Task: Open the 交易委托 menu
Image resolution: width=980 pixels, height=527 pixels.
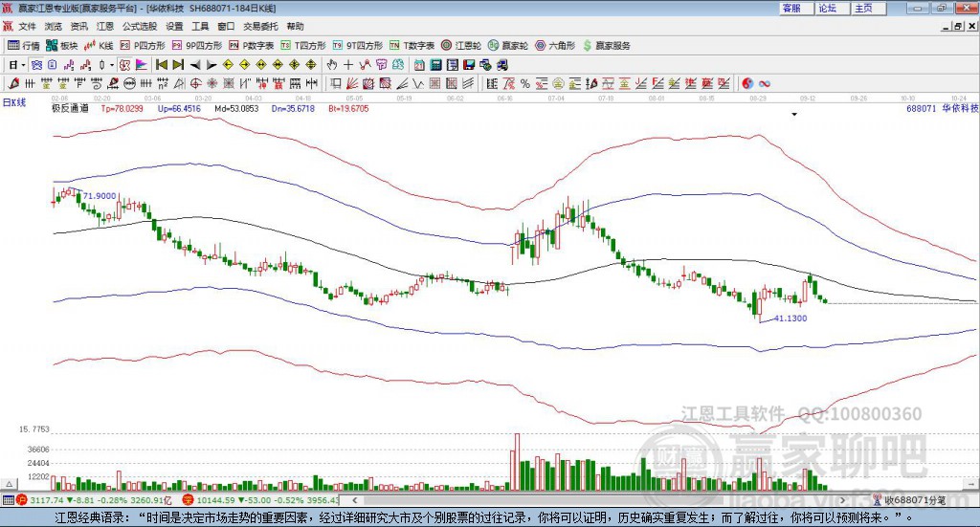Action: click(260, 26)
